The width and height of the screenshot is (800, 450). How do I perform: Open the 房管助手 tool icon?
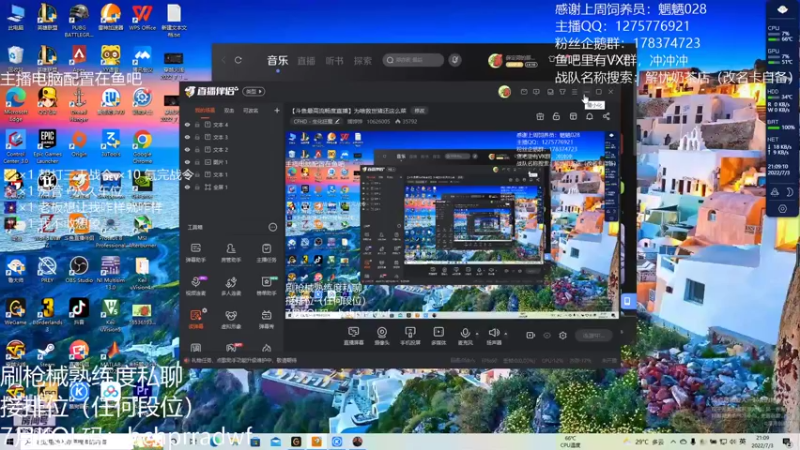[x=231, y=252]
